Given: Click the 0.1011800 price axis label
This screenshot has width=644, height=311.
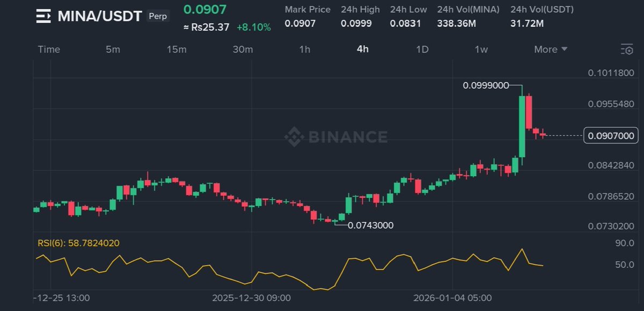Looking at the screenshot, I should tap(611, 73).
